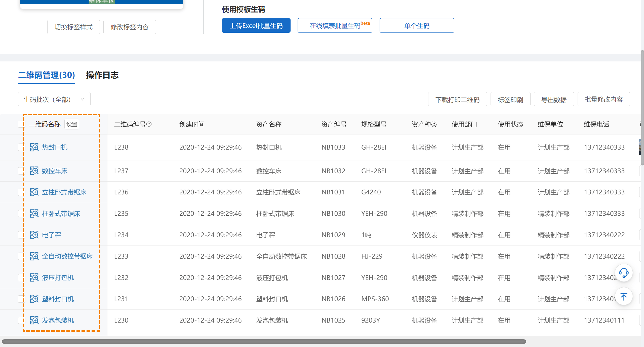Click the QR preview icon beside 热封口机
Image resolution: width=644 pixels, height=347 pixels.
point(34,147)
